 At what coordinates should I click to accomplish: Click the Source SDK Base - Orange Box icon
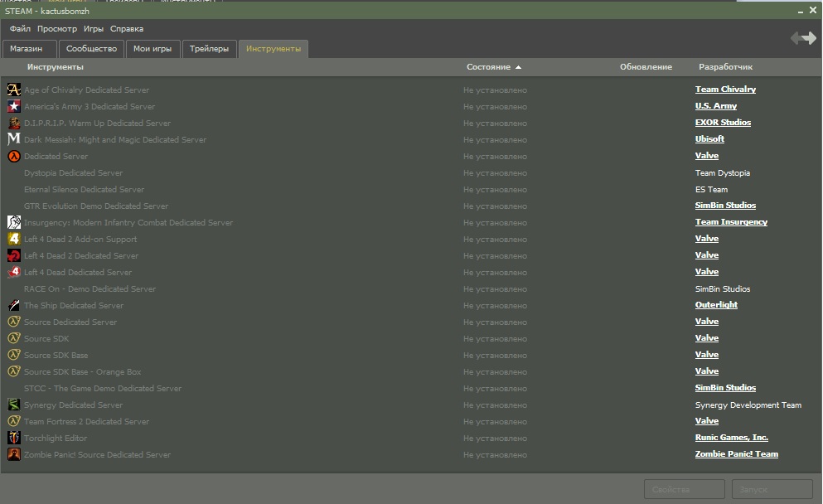tap(14, 371)
